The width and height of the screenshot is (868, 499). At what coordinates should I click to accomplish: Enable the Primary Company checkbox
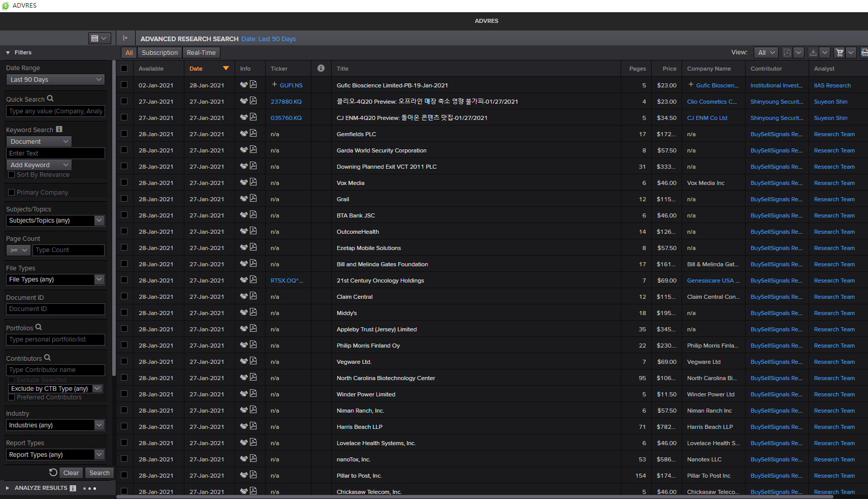pyautogui.click(x=12, y=193)
